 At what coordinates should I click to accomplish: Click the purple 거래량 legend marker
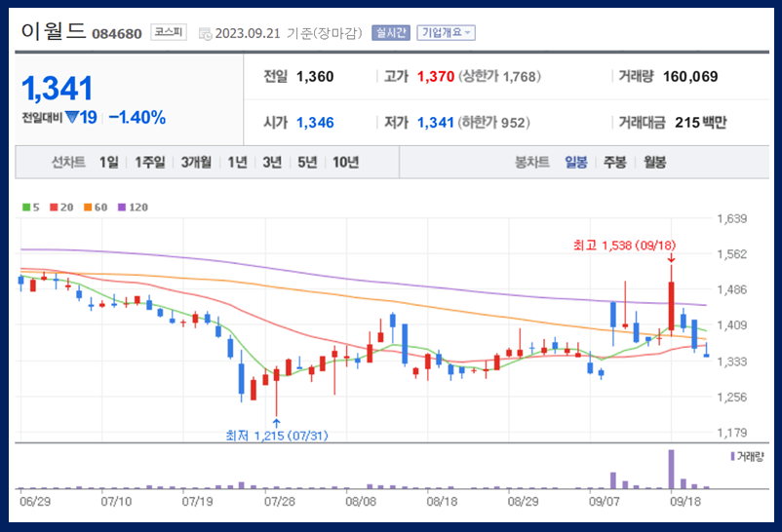point(732,456)
